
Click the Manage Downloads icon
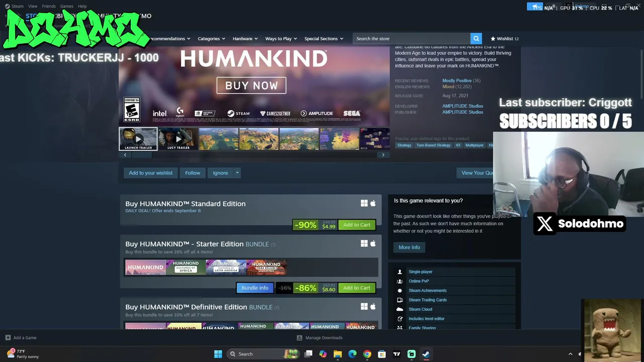click(x=299, y=338)
